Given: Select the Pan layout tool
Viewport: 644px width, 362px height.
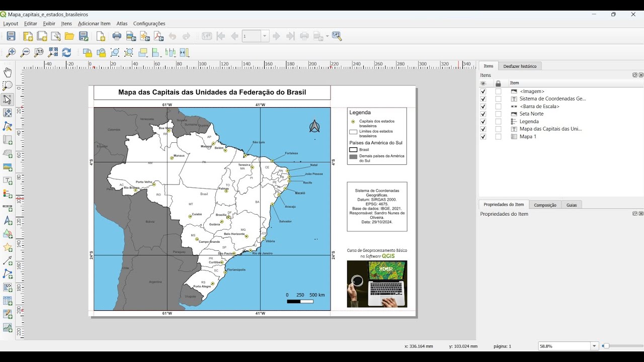Looking at the screenshot, I should click(8, 72).
